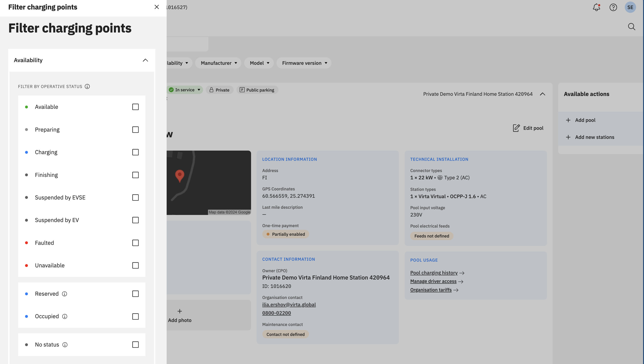The width and height of the screenshot is (644, 364).
Task: Click the plus icon for Add pool
Action: (x=568, y=120)
